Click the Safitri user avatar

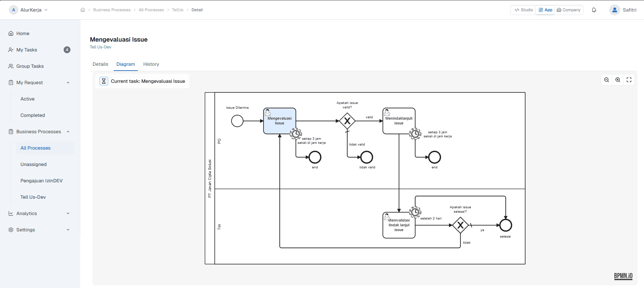coord(614,10)
